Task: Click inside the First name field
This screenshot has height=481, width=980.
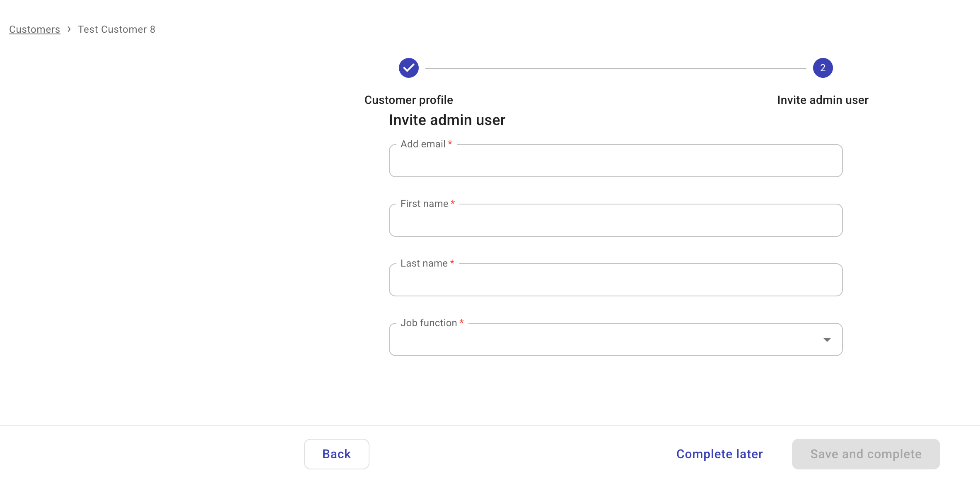Action: pos(616,221)
